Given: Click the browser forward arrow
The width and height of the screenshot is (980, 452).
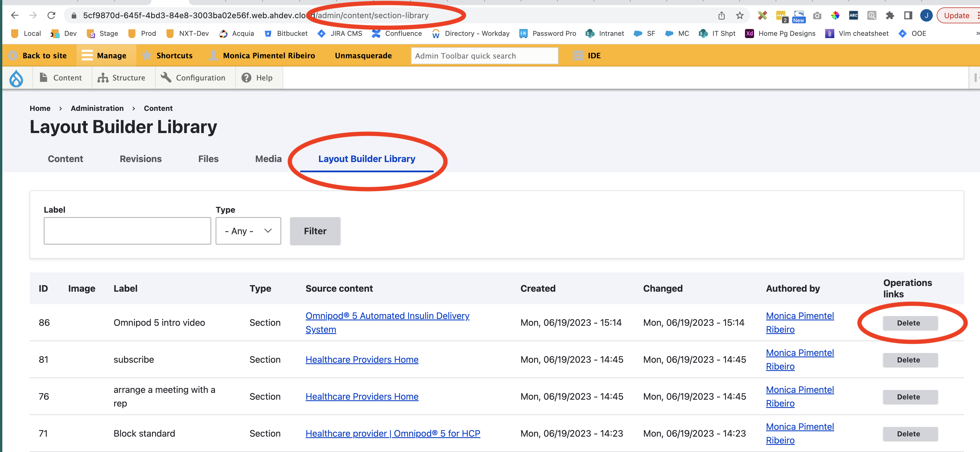Looking at the screenshot, I should tap(33, 15).
